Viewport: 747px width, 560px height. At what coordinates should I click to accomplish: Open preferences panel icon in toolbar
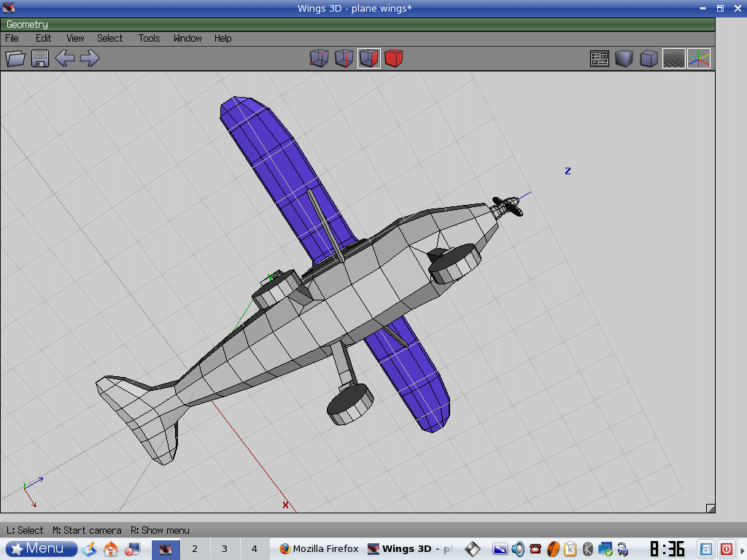600,58
